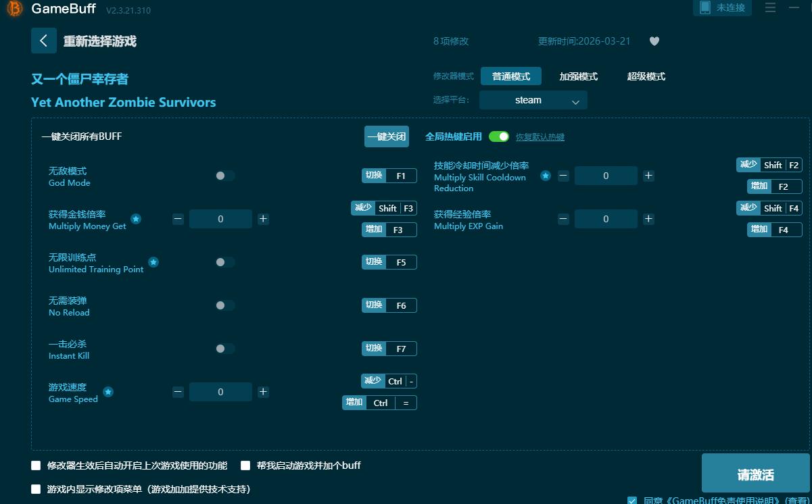812x504 pixels.
Task: Click the phone 未连接 connection button
Action: point(722,8)
